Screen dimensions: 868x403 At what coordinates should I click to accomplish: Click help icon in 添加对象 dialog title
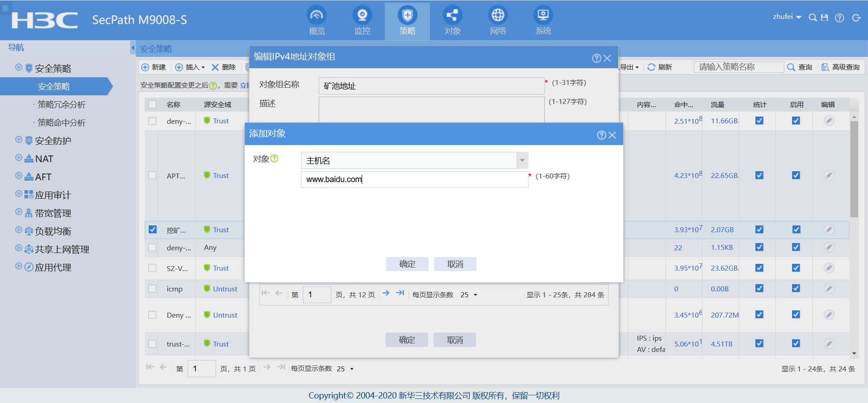pos(601,135)
